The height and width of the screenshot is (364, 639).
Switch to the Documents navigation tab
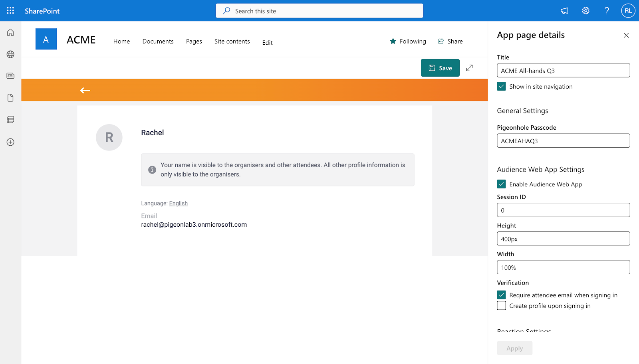tap(158, 41)
